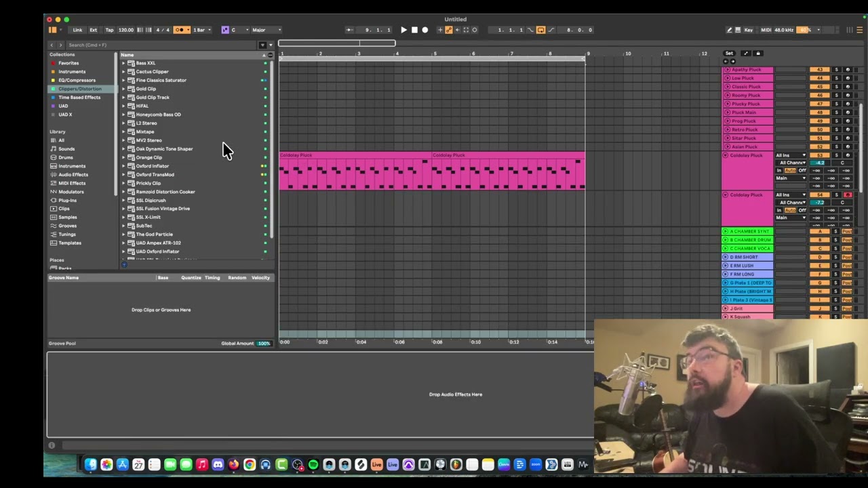868x488 pixels.
Task: Select Favorites collection
Action: [x=68, y=63]
